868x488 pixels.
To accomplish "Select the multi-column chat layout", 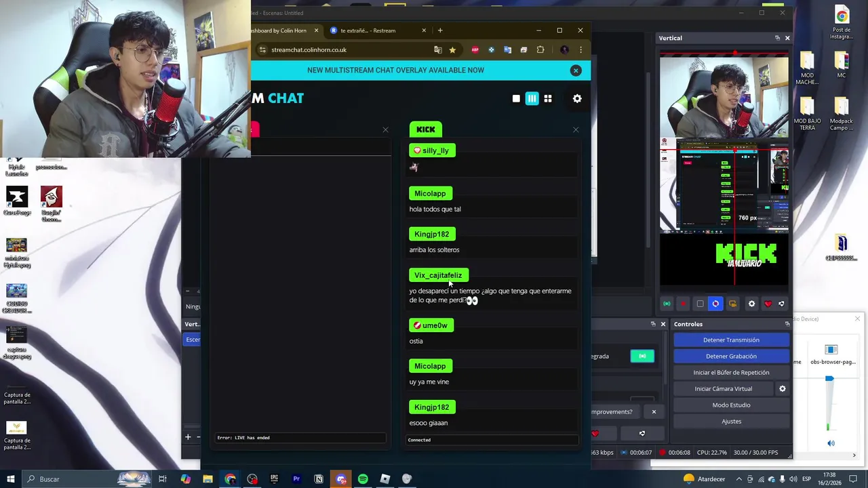I will coord(532,99).
